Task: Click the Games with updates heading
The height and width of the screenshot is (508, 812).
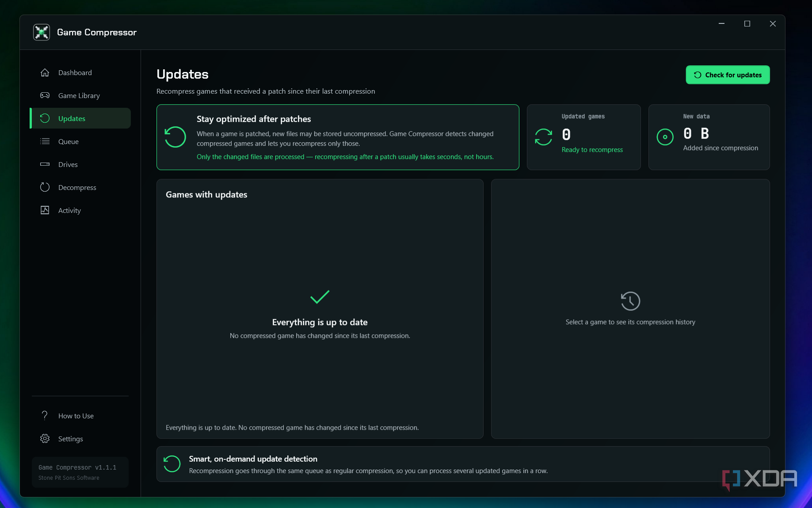Action: (206, 195)
